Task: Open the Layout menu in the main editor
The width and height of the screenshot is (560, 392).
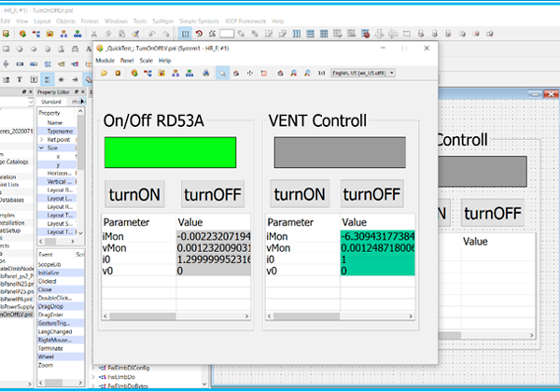Action: point(42,21)
